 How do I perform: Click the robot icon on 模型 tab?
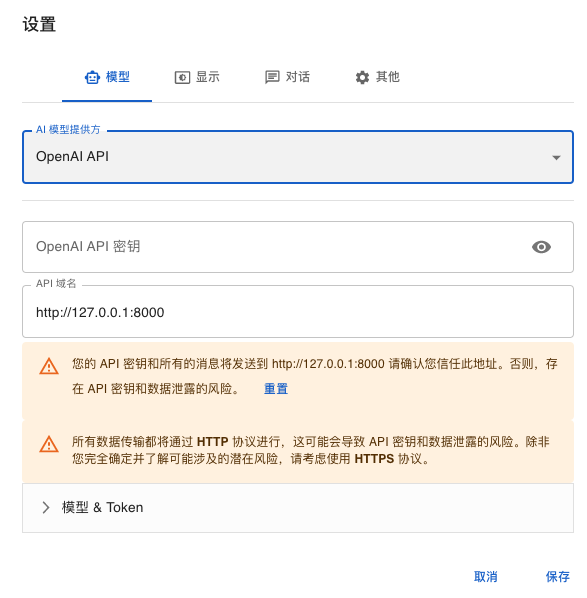pos(92,77)
